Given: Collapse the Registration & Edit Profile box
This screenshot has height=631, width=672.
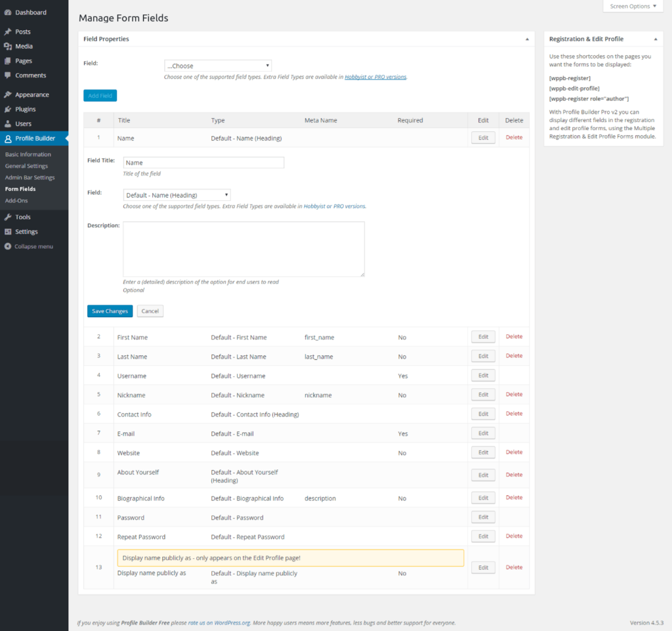Looking at the screenshot, I should [x=655, y=39].
